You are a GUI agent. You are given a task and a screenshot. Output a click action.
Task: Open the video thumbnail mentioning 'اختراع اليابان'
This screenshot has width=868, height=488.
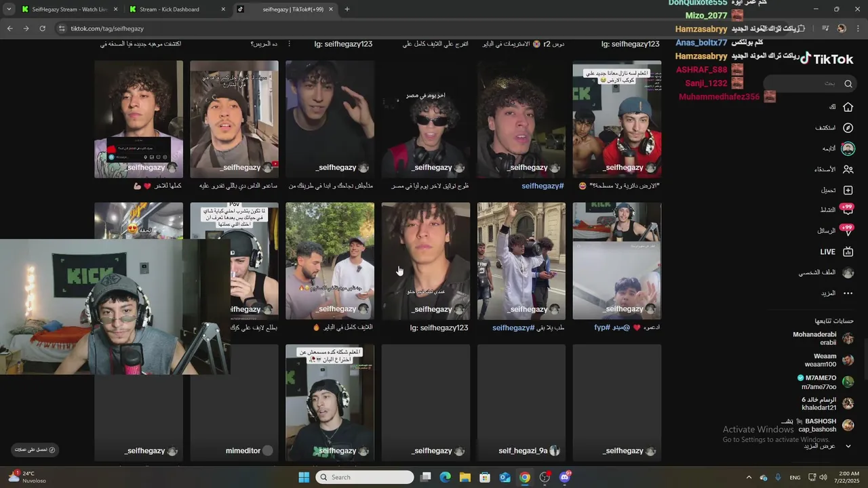pos(330,403)
